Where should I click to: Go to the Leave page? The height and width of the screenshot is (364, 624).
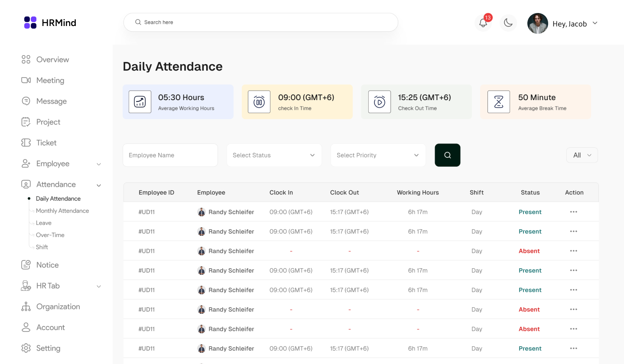coord(43,223)
